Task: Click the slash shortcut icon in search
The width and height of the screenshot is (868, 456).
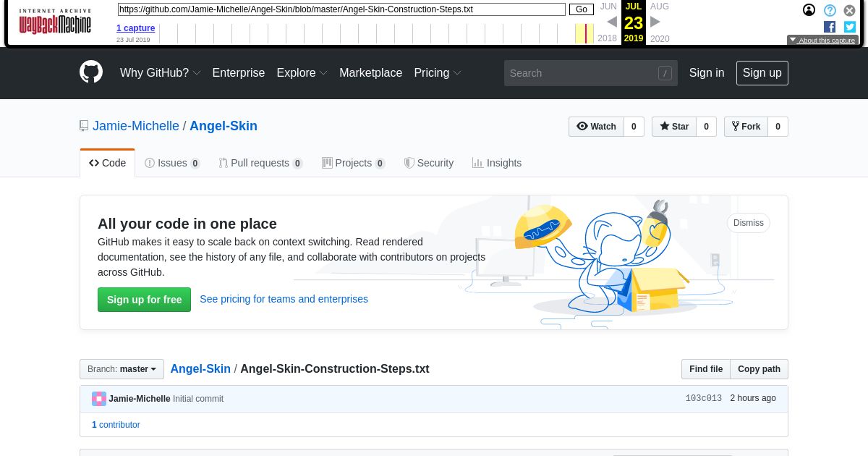Action: tap(665, 73)
